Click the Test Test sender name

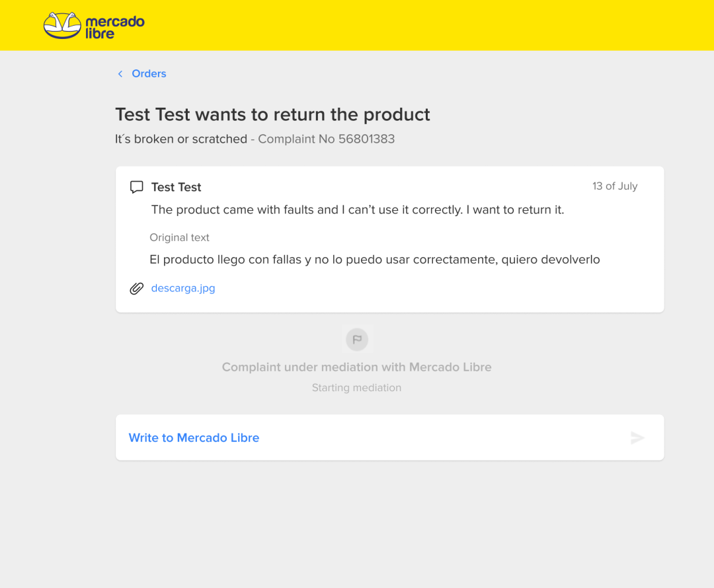(176, 187)
